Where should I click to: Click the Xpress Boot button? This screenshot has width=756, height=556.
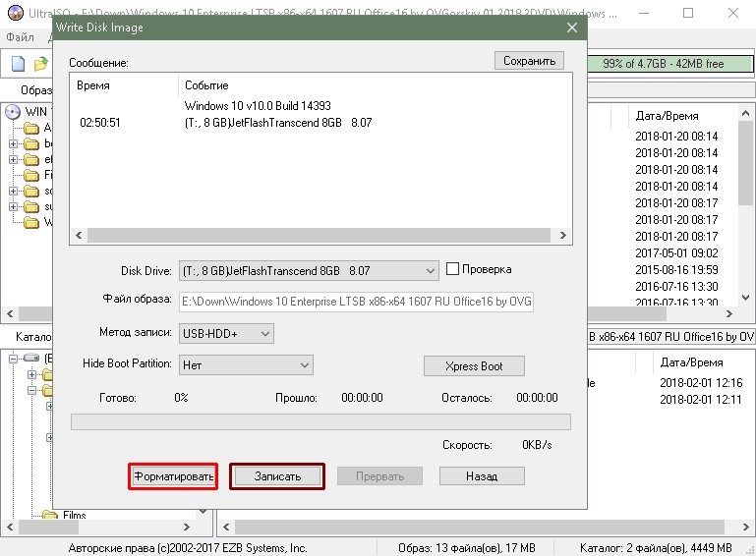[x=474, y=366]
